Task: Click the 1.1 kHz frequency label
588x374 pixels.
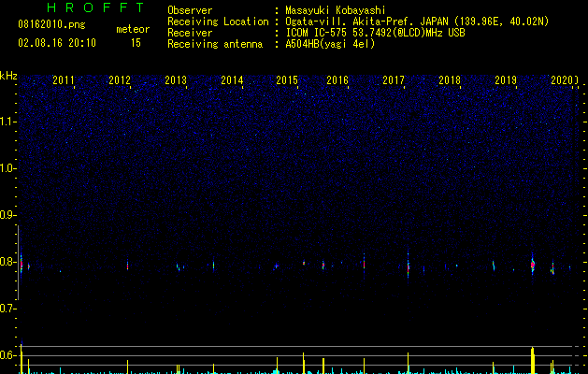Action: 7,122
